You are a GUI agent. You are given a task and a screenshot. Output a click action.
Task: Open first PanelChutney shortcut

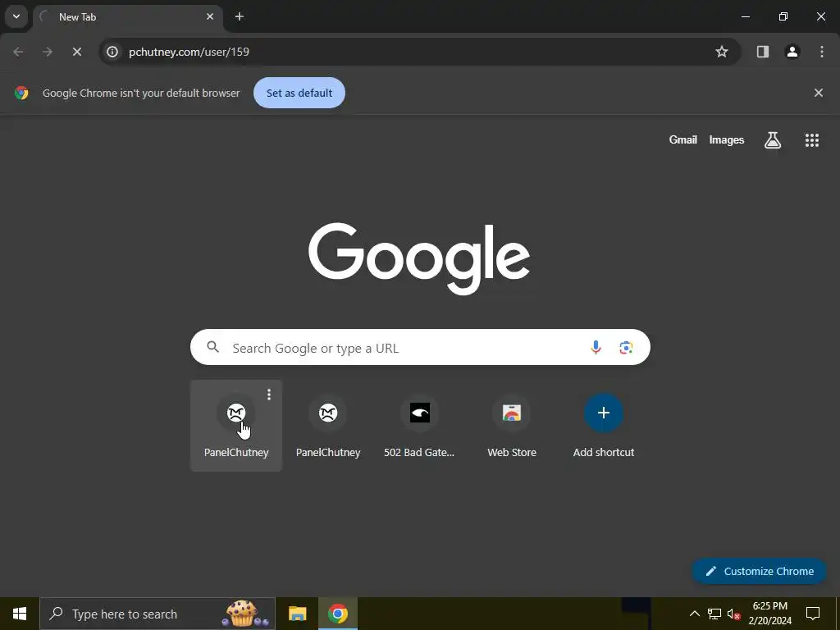(236, 426)
